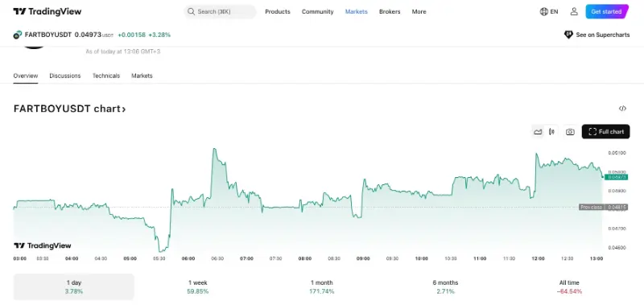Click the current price tag on axis
Viewport: 644px width, 305px height.
[616, 177]
